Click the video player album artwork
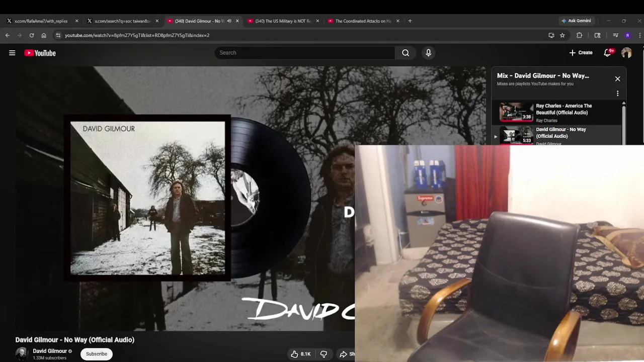Viewport: 644px width, 362px height. pos(148,198)
